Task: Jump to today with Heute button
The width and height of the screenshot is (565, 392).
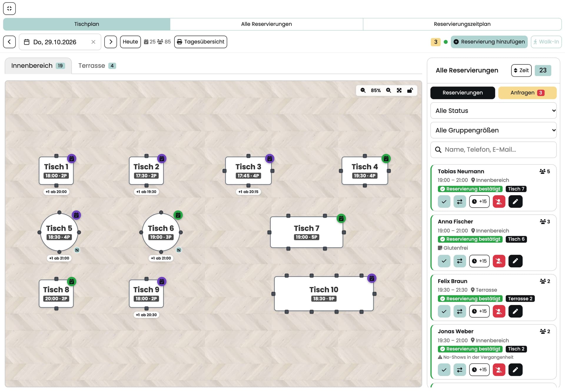Action: [x=130, y=42]
